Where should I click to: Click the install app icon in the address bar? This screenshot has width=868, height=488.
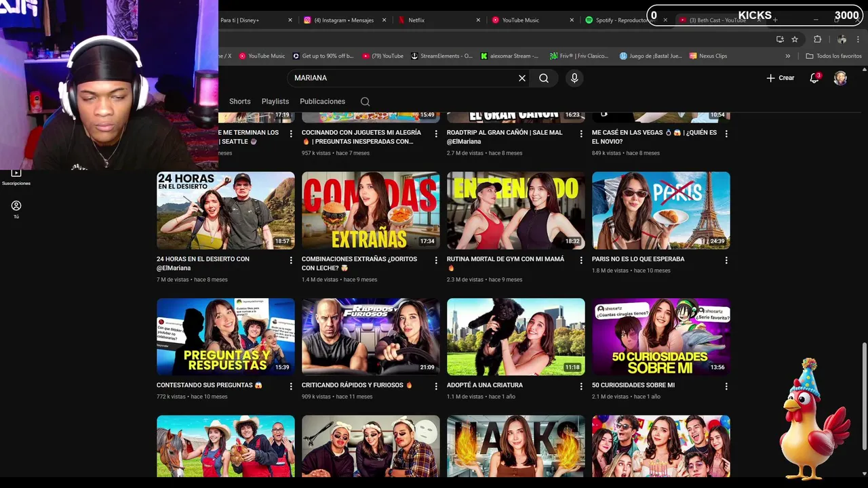[780, 39]
